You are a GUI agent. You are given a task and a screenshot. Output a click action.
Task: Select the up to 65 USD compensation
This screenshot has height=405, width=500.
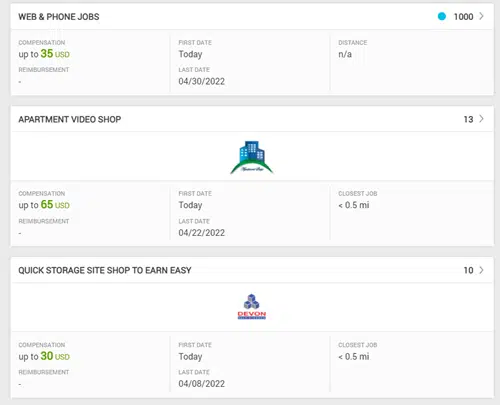pos(44,205)
